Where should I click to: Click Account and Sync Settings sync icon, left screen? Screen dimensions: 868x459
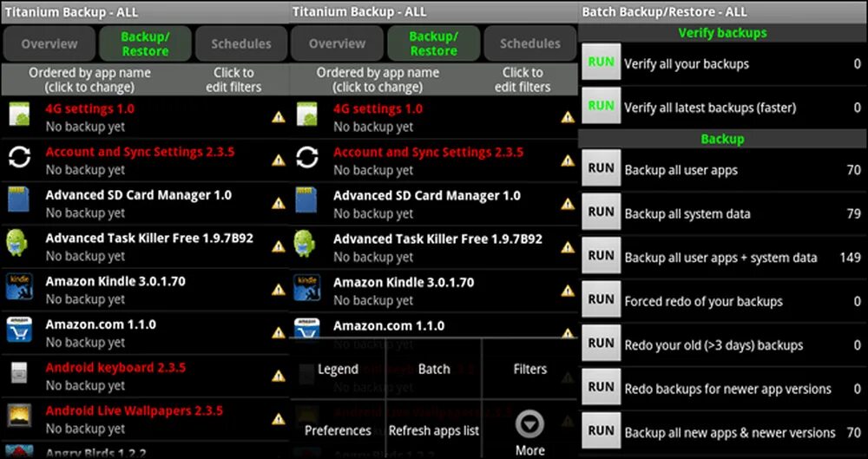coord(19,158)
